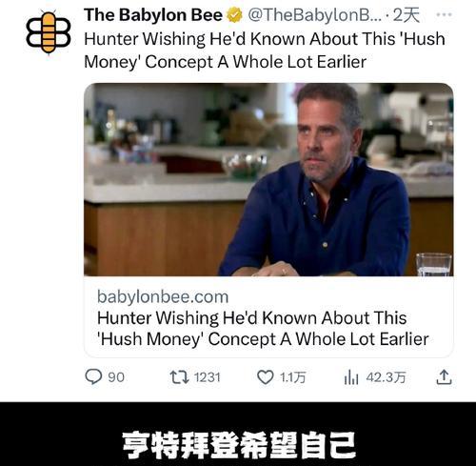Click the 90 replies count

116,377
